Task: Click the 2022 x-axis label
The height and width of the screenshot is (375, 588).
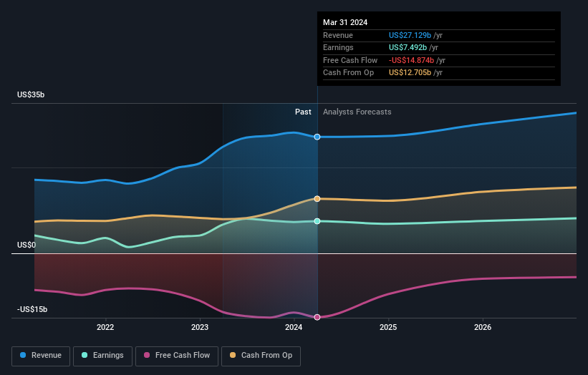Action: (105, 327)
